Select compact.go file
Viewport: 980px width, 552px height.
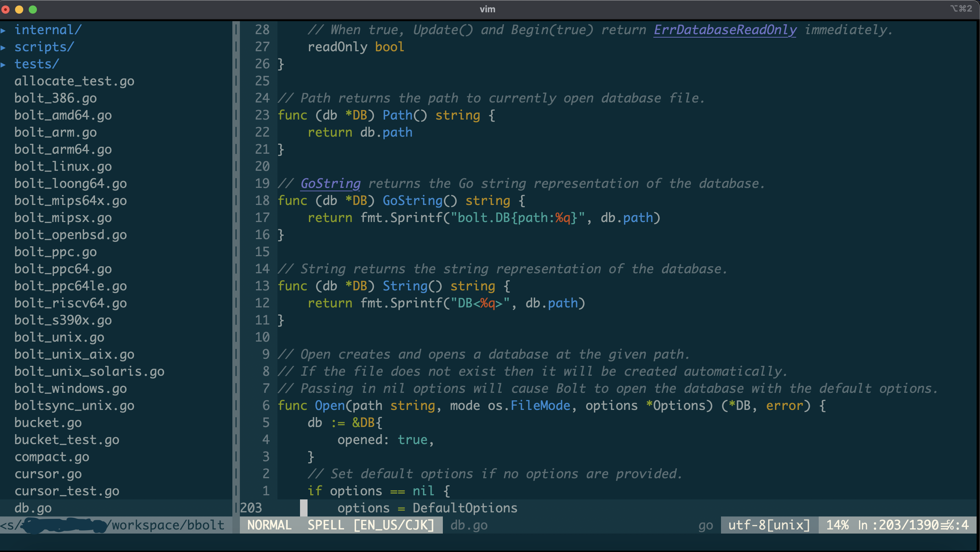52,457
